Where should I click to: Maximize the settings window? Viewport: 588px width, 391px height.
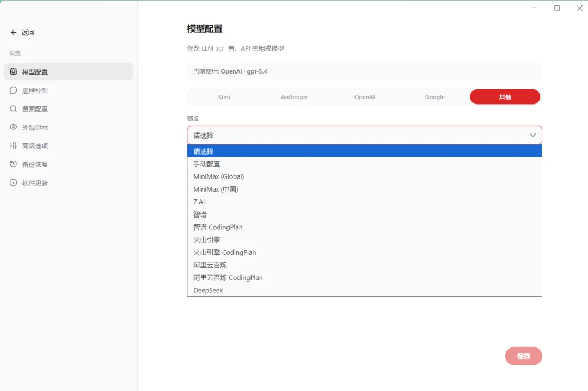pos(557,8)
